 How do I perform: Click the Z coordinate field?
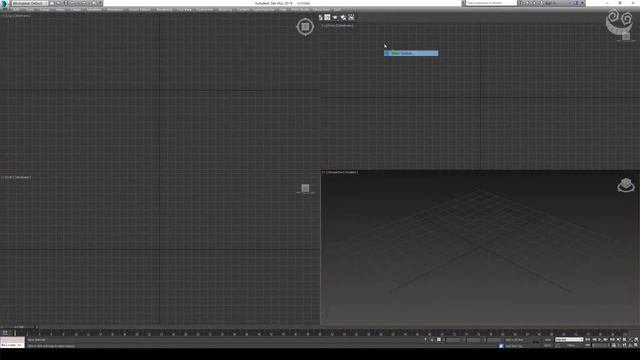coord(495,340)
